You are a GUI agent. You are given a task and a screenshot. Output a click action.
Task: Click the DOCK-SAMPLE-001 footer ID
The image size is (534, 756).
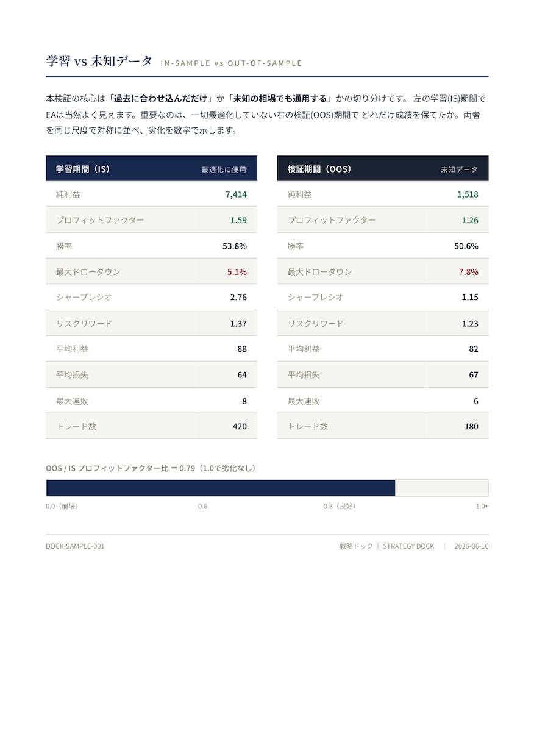tap(75, 546)
